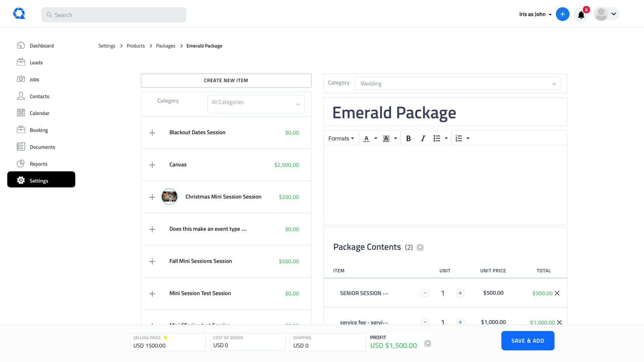Click the Selling Price input field
644x362 pixels.
point(167,345)
